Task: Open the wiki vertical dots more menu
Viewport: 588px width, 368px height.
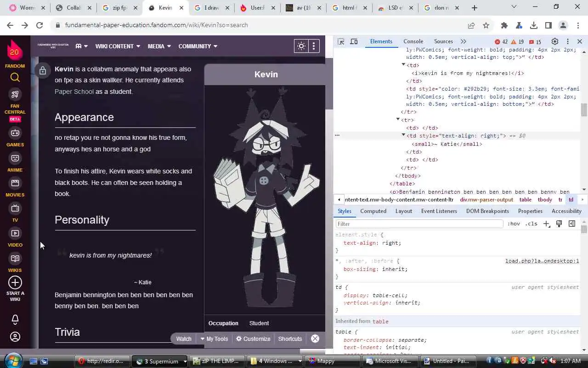Action: tap(314, 46)
